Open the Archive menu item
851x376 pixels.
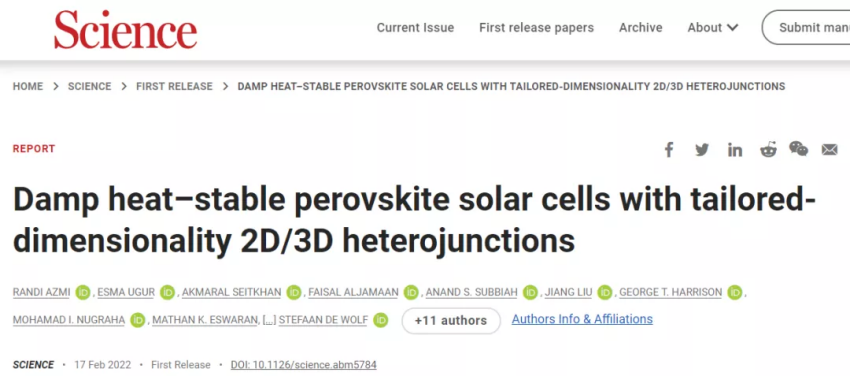click(640, 28)
